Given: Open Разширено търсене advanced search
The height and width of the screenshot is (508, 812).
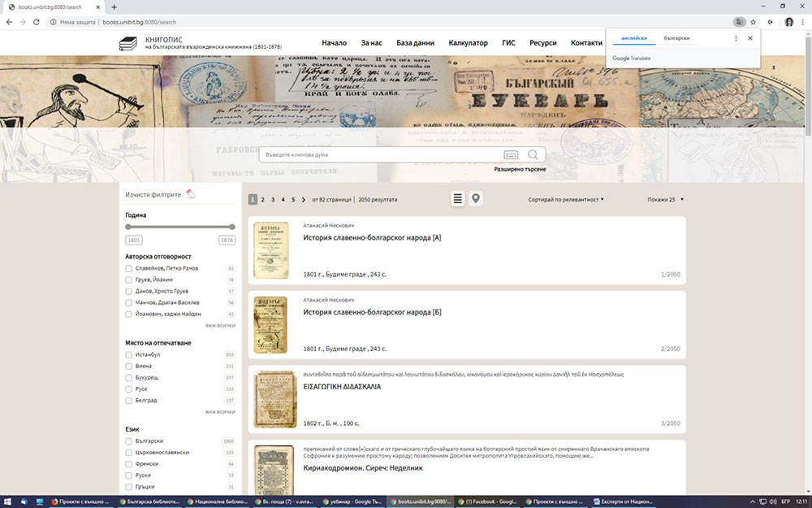Looking at the screenshot, I should (x=520, y=170).
